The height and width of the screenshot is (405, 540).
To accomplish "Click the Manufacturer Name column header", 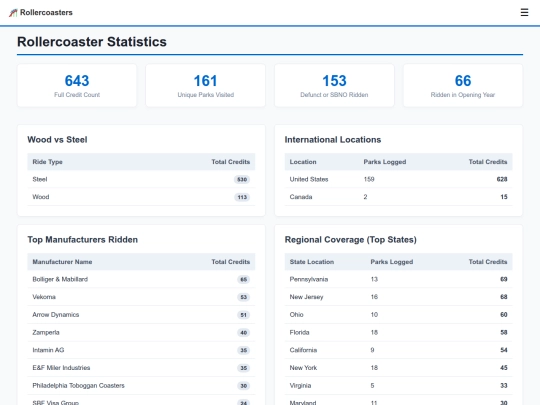I will (x=62, y=262).
